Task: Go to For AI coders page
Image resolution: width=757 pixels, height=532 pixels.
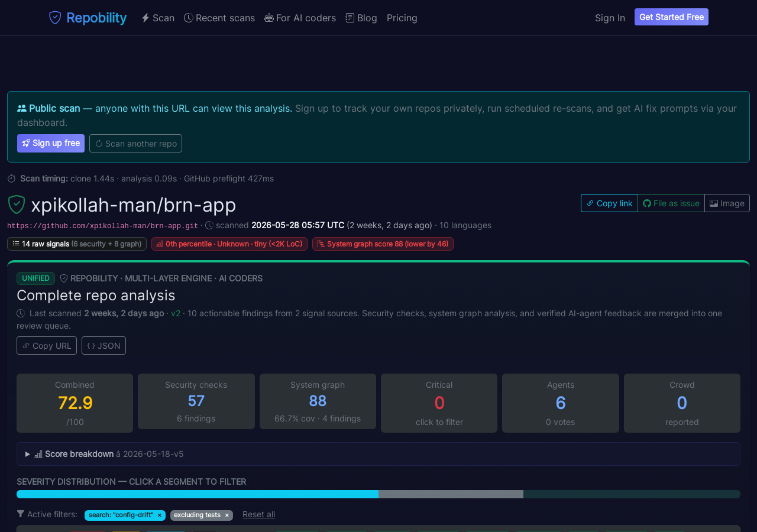Action: pos(300,18)
